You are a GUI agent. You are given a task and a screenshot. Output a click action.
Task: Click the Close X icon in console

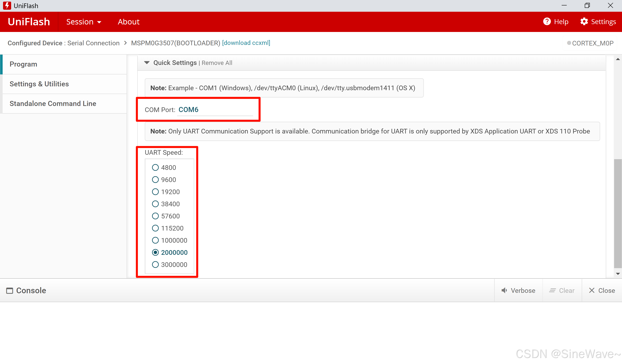pyautogui.click(x=592, y=290)
